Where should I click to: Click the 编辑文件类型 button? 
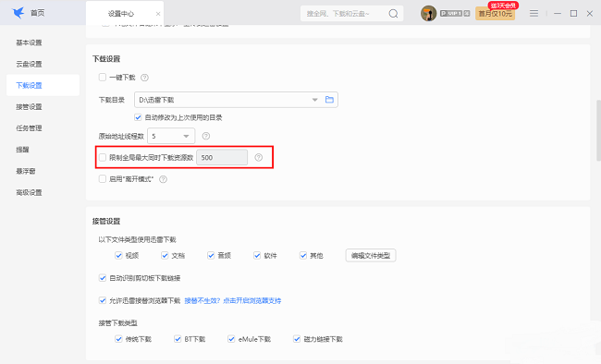point(371,256)
